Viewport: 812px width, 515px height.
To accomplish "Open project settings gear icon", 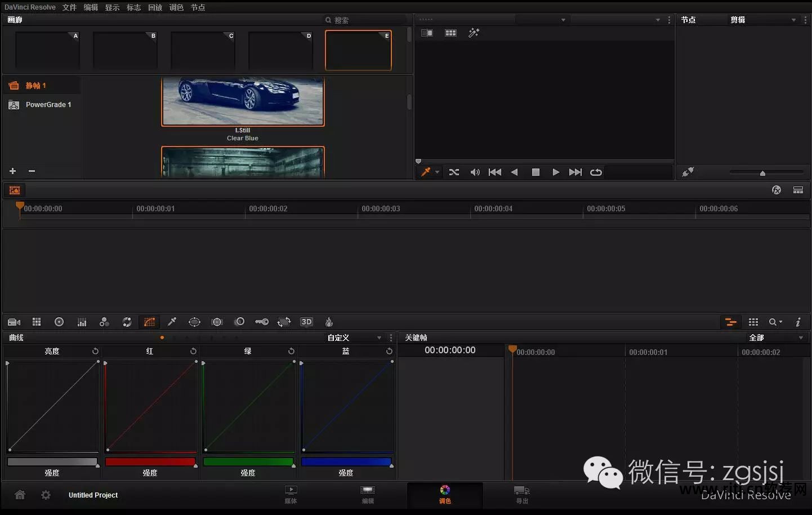I will [x=46, y=495].
